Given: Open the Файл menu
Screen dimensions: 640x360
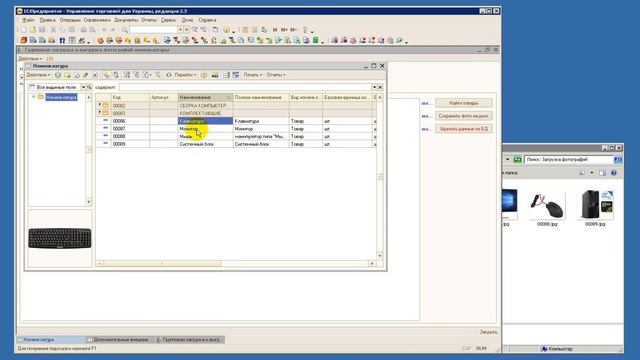Looking at the screenshot, I should 28,20.
